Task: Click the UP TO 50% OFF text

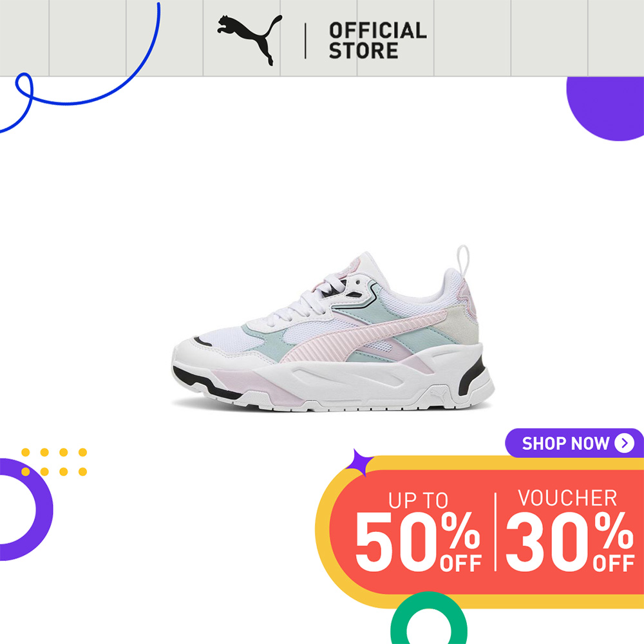Action: click(419, 531)
